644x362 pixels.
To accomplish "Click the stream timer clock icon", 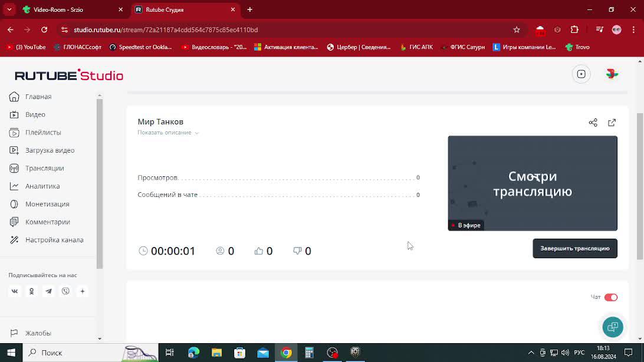I will coord(143,251).
